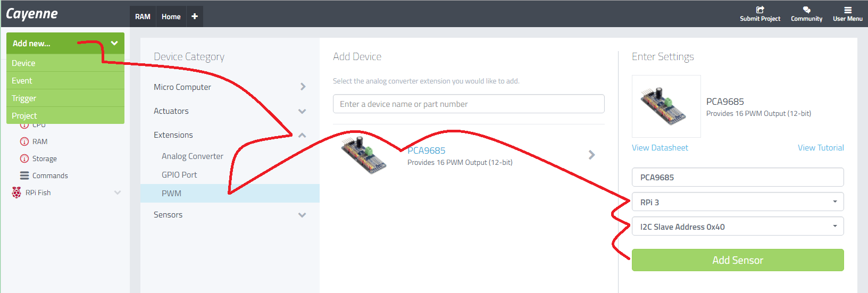Click the RPi Fish raspberry icon
The image size is (868, 293).
(x=16, y=192)
